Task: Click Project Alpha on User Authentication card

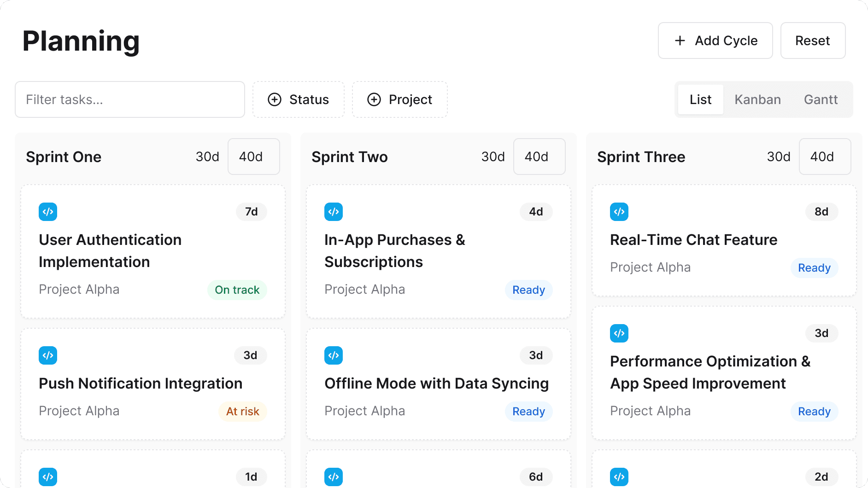Action: (79, 290)
